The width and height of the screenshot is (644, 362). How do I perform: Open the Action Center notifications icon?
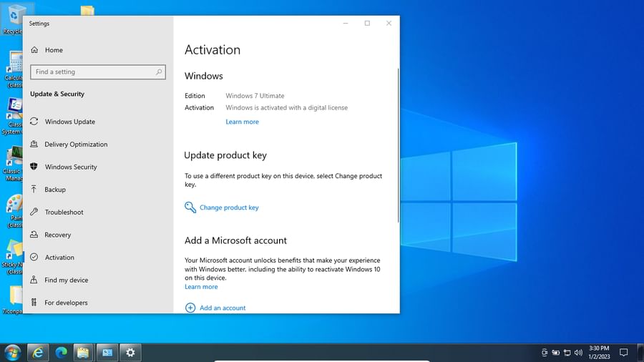623,352
